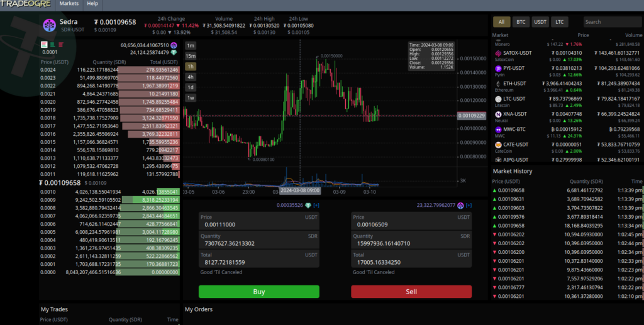The height and width of the screenshot is (325, 644).
Task: Click the XNA-USDT Neurai icon
Action: [498, 114]
